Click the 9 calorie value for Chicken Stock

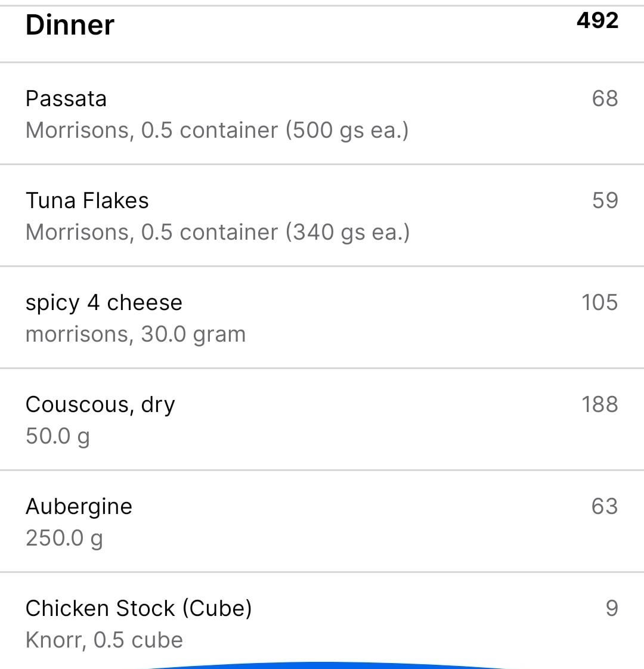click(612, 608)
